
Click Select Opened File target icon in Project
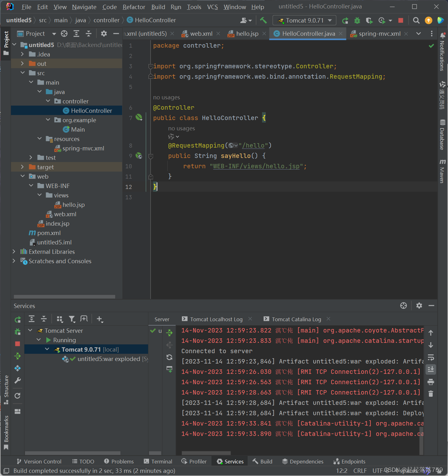point(64,34)
